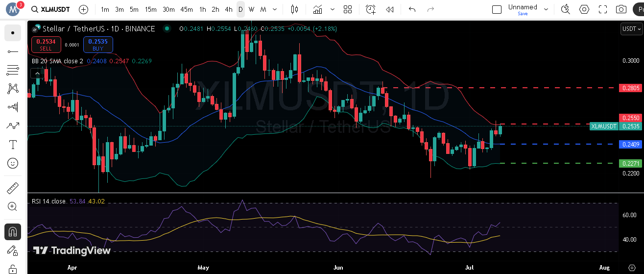Switch to the 3m interval
644x274 pixels.
[119, 9]
